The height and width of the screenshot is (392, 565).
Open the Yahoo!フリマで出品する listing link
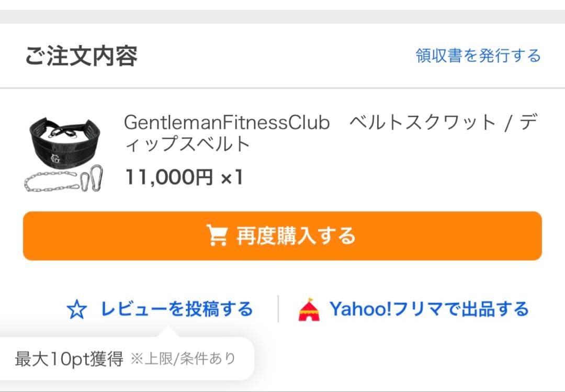tap(430, 309)
